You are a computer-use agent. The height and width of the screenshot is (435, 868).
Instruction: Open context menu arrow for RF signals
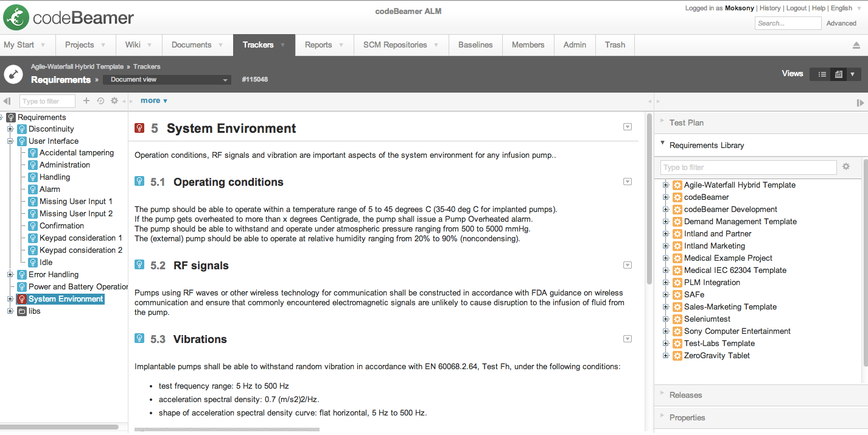point(628,265)
